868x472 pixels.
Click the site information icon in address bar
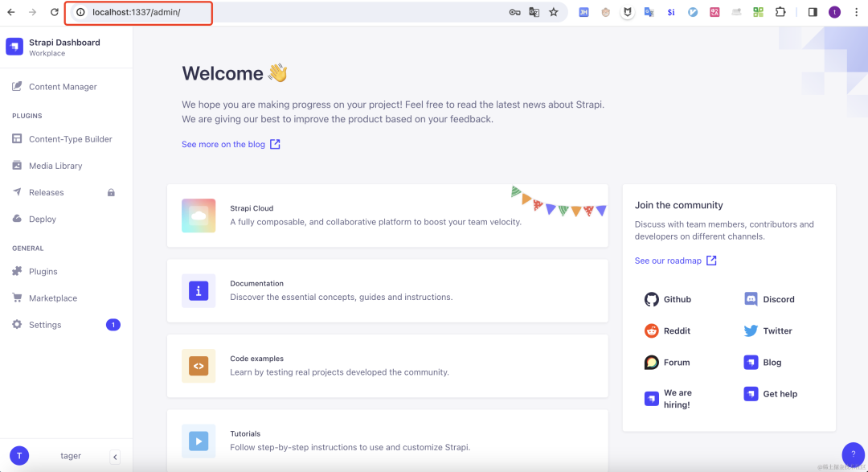[x=81, y=12]
